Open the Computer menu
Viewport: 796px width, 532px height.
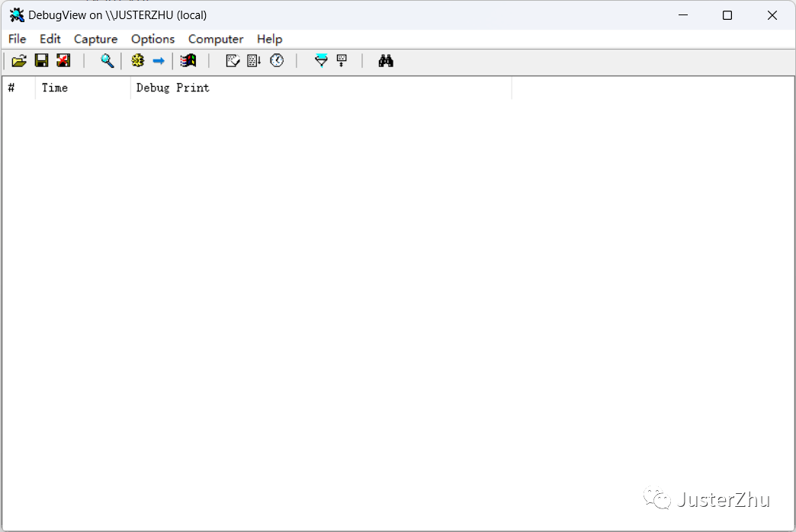tap(215, 39)
